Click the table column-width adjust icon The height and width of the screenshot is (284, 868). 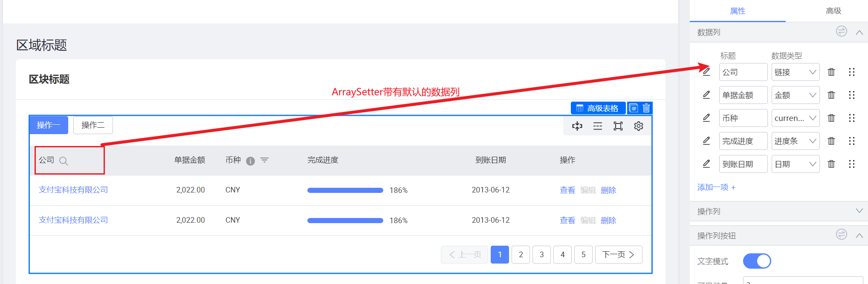pos(577,126)
